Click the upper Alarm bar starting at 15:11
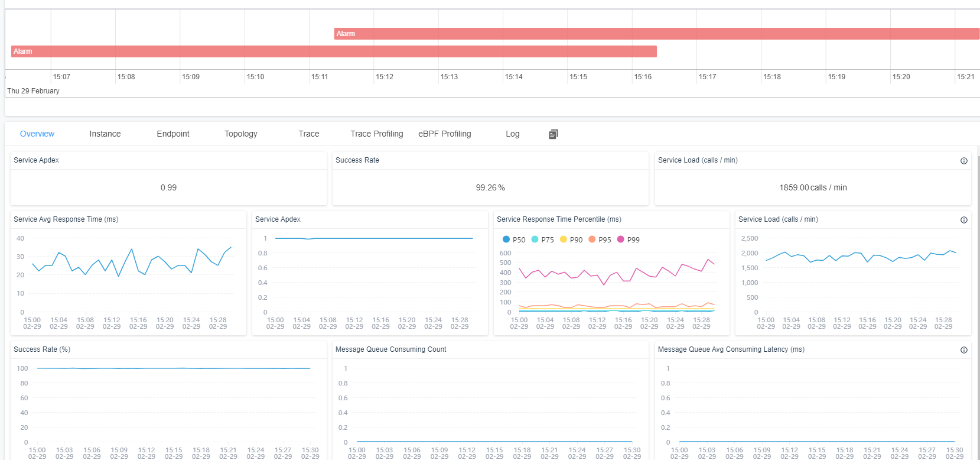The width and height of the screenshot is (980, 460). coord(656,34)
